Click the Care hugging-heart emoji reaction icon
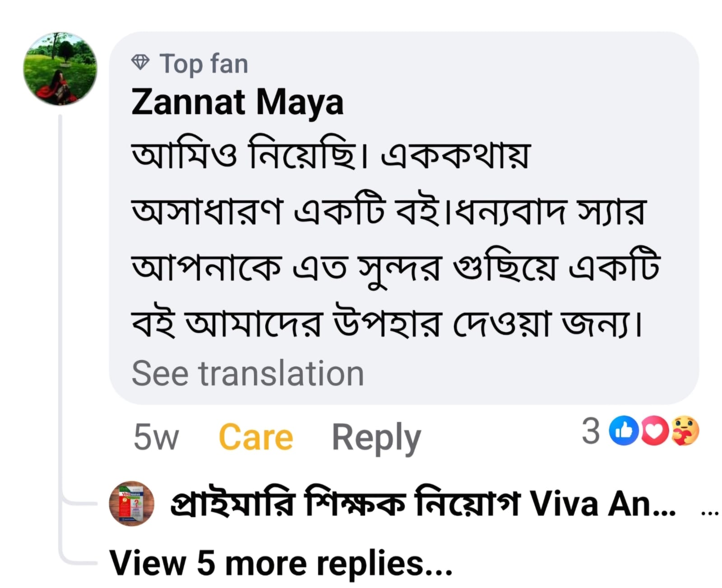Image resolution: width=722 pixels, height=588 pixels. [x=685, y=431]
